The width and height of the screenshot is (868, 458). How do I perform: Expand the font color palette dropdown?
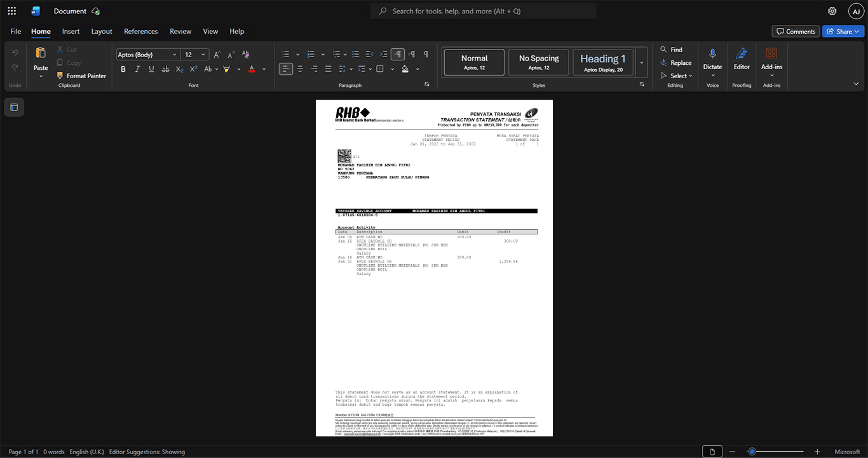click(264, 69)
